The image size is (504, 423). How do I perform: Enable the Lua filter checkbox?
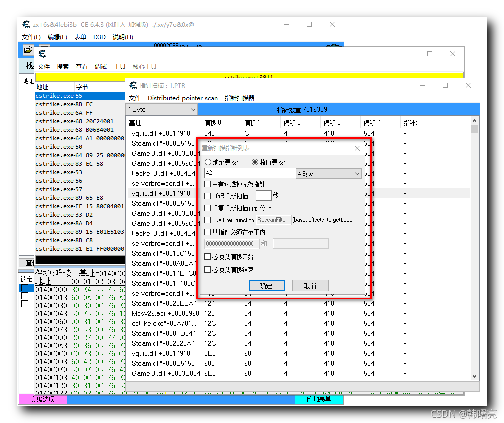pos(208,220)
